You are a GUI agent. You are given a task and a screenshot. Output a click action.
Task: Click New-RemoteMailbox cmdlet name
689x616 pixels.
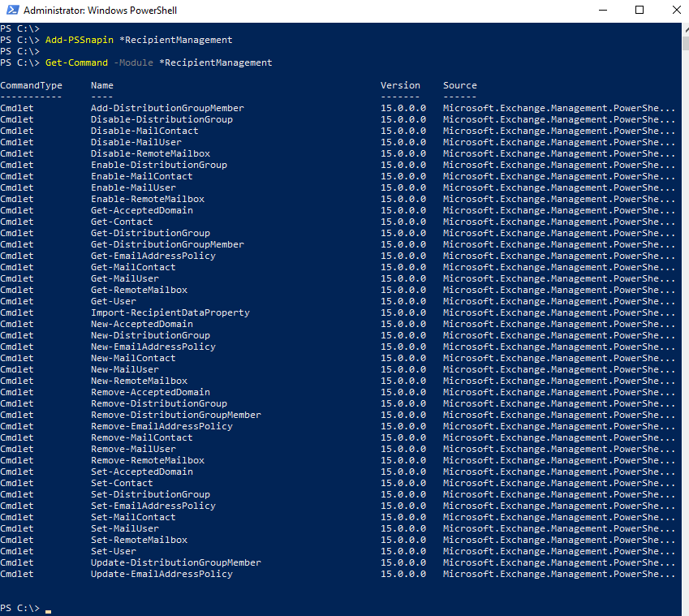click(x=139, y=381)
